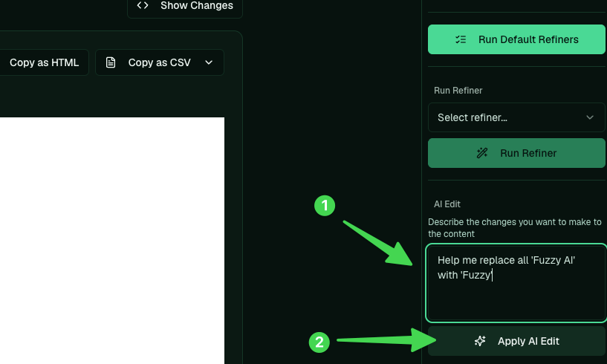Screen dimensions: 607x364
Task: Focus the AI Edit description text box
Action: [516, 283]
